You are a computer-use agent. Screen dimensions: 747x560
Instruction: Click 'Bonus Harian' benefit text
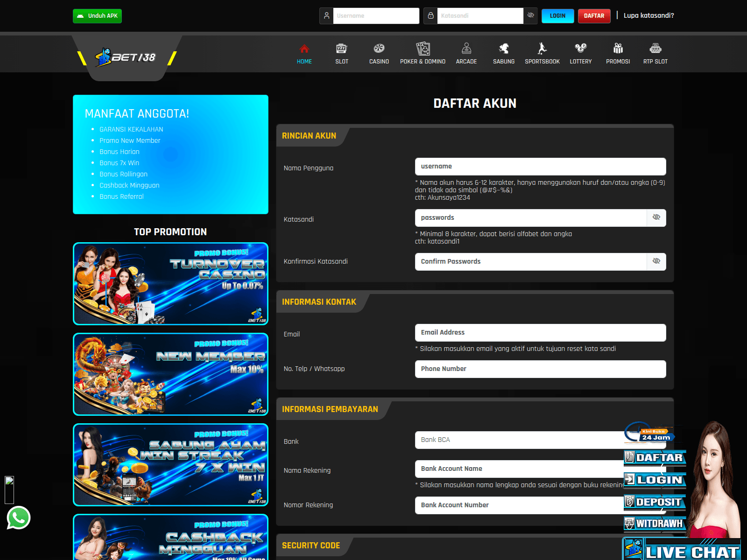pos(120,152)
